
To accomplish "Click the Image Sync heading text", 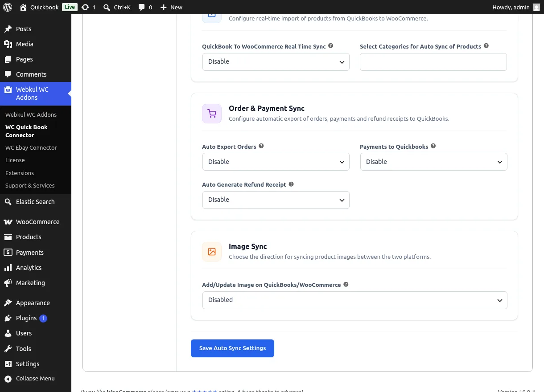I will pyautogui.click(x=248, y=246).
